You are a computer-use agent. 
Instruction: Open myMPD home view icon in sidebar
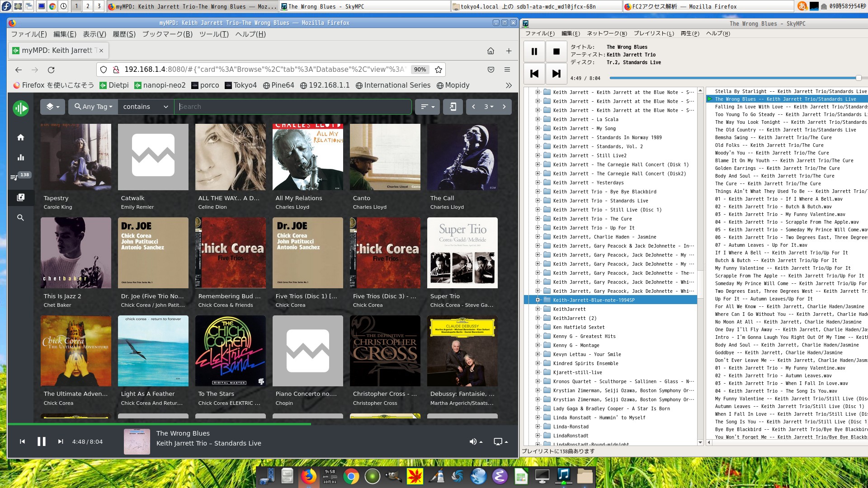pyautogui.click(x=20, y=137)
